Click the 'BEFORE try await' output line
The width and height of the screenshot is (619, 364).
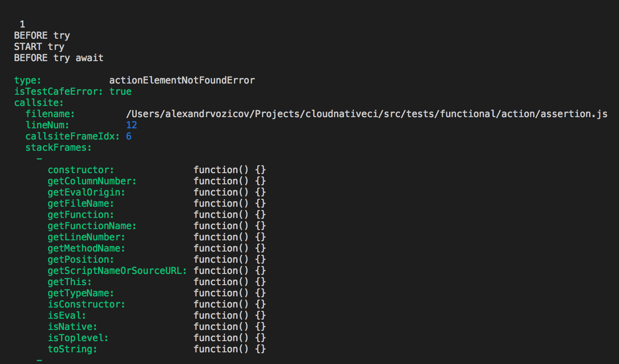click(x=59, y=58)
